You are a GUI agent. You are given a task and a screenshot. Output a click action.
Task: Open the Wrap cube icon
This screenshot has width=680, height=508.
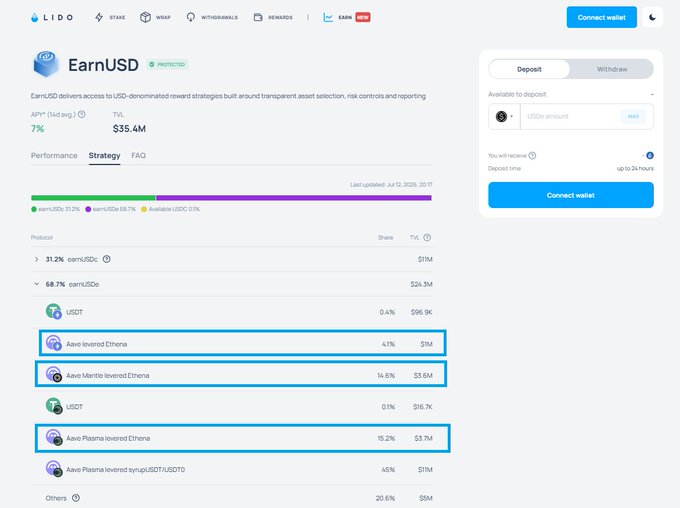point(145,17)
